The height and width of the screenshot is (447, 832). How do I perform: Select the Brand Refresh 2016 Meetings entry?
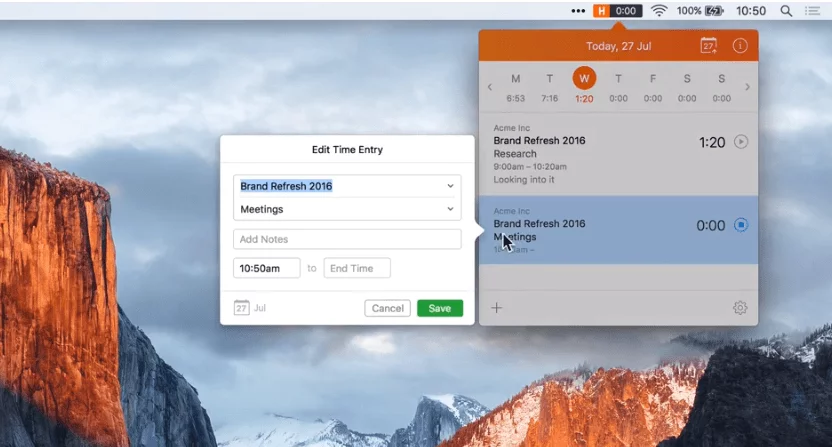pos(618,230)
